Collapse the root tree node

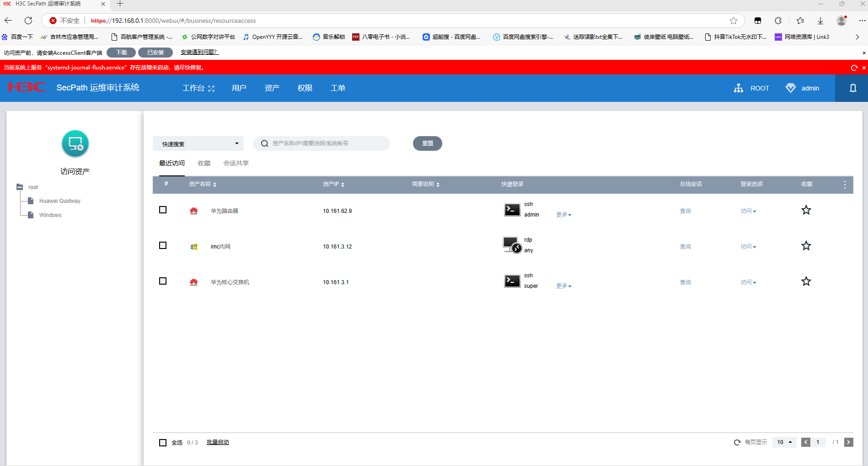(x=20, y=187)
